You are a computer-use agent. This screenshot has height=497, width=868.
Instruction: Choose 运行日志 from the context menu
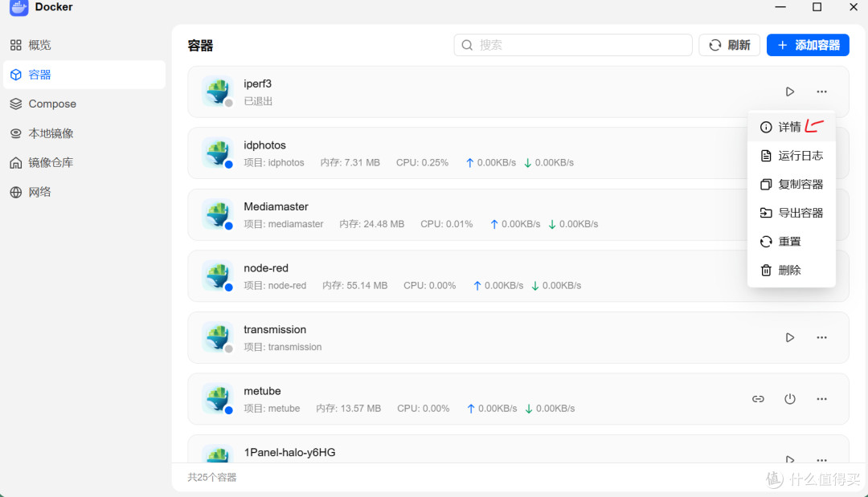coord(791,156)
